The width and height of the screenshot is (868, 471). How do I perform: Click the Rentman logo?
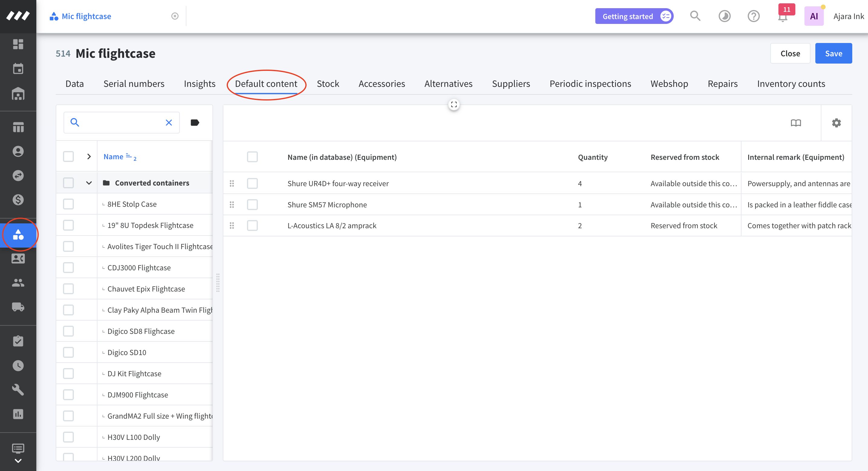[18, 16]
